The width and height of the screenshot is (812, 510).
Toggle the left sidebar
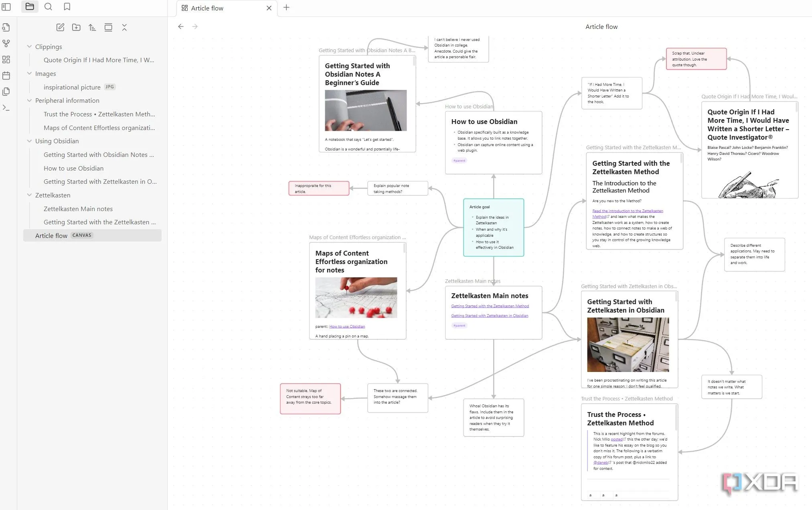coord(6,7)
